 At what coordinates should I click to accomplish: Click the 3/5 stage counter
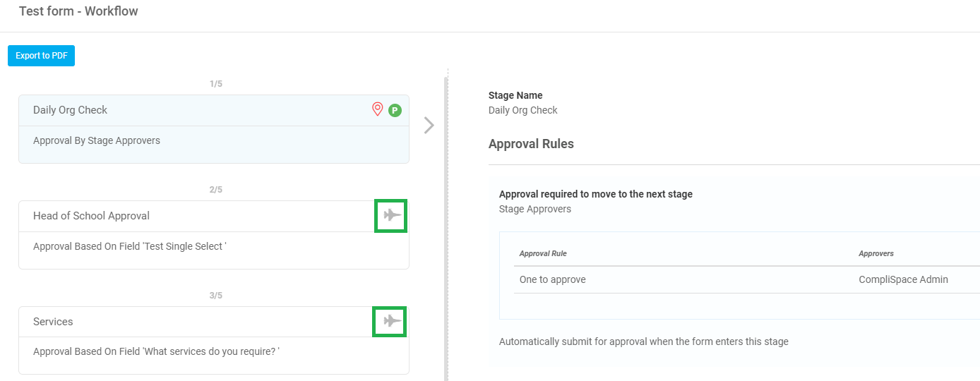pos(216,296)
